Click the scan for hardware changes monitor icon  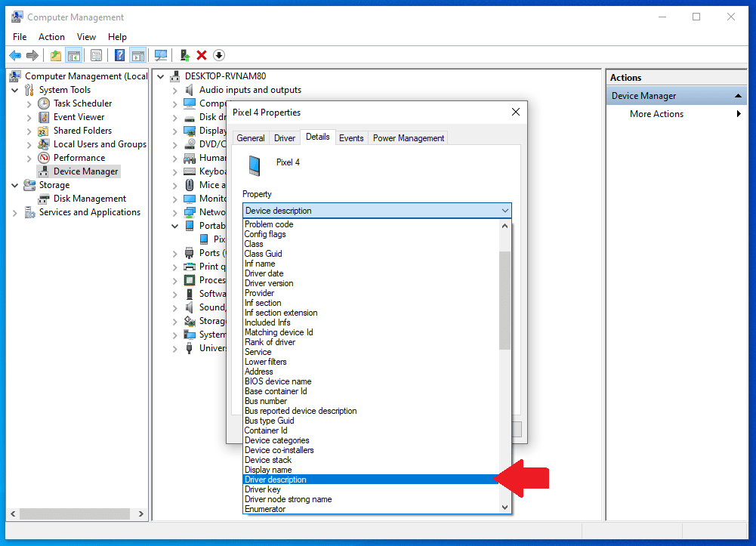pyautogui.click(x=161, y=55)
